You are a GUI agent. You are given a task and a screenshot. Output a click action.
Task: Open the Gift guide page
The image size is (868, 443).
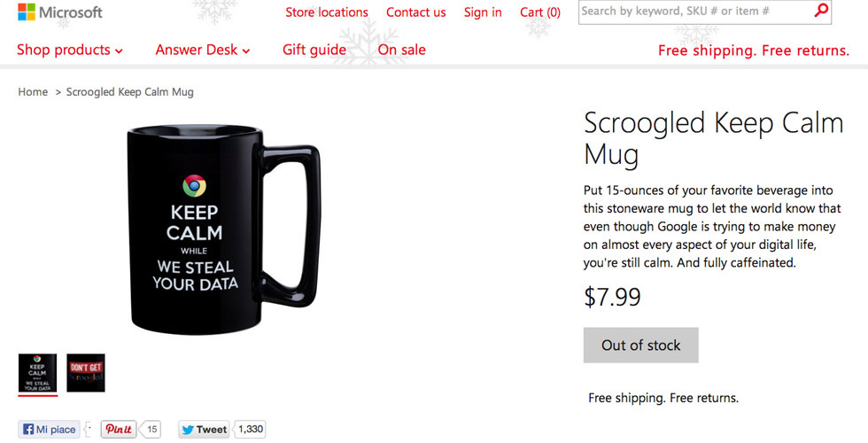tap(314, 50)
